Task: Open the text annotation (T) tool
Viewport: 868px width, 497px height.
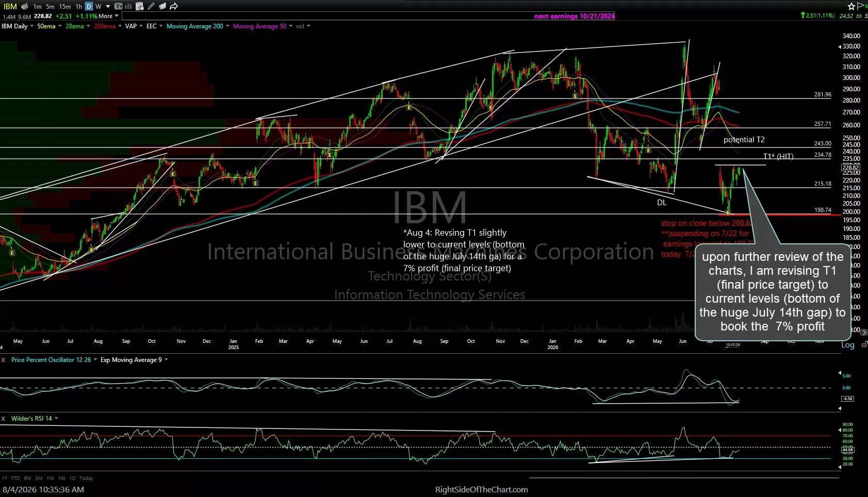Action: 118,6
